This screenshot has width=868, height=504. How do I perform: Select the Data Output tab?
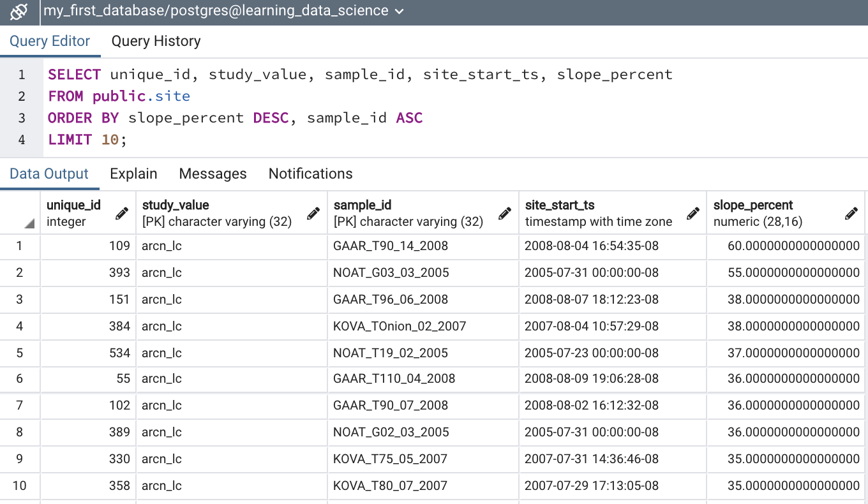49,174
